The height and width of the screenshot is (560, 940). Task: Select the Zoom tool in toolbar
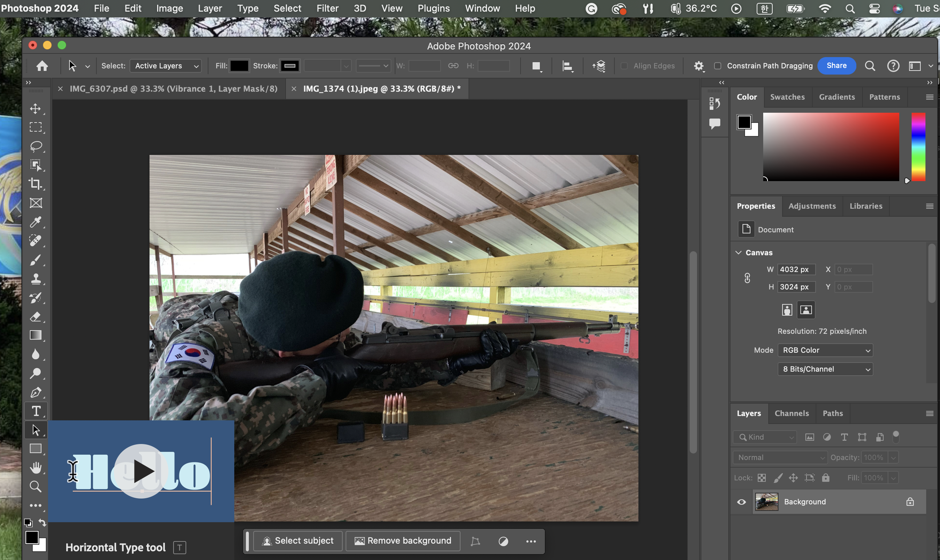[x=36, y=487]
